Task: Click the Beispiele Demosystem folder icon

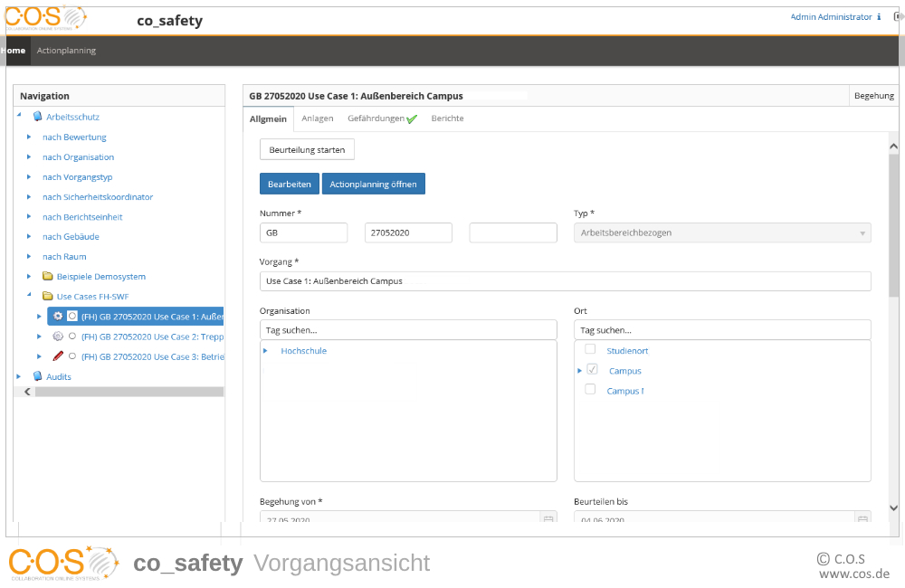Action: (48, 277)
